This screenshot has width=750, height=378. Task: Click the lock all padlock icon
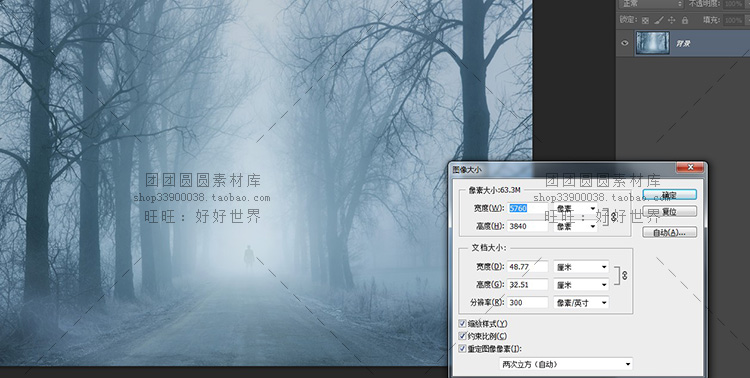tap(685, 20)
